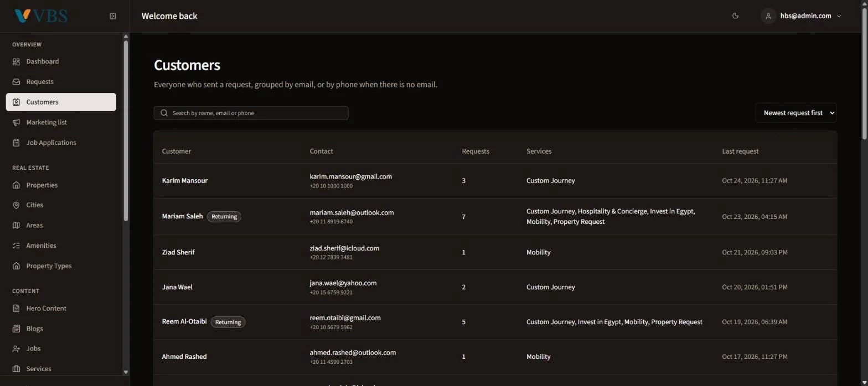Screen dimensions: 868x386
Task: Select Reem Al-Otaibi customer name
Action: click(x=184, y=322)
